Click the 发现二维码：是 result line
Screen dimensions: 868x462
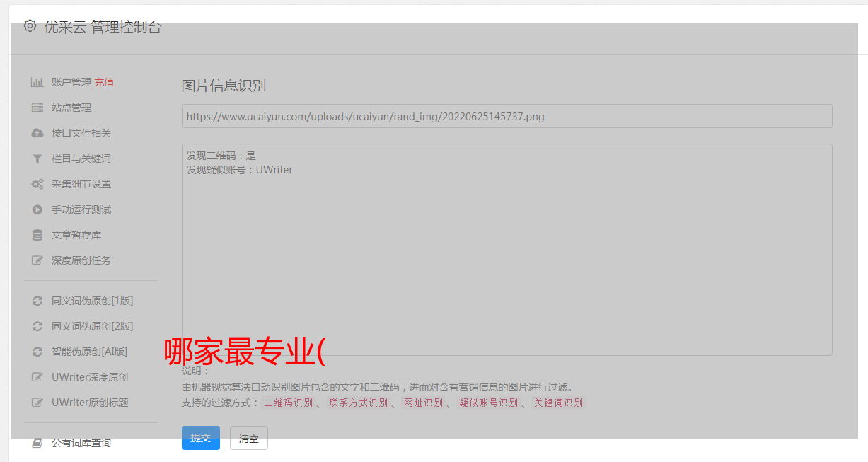tap(221, 156)
